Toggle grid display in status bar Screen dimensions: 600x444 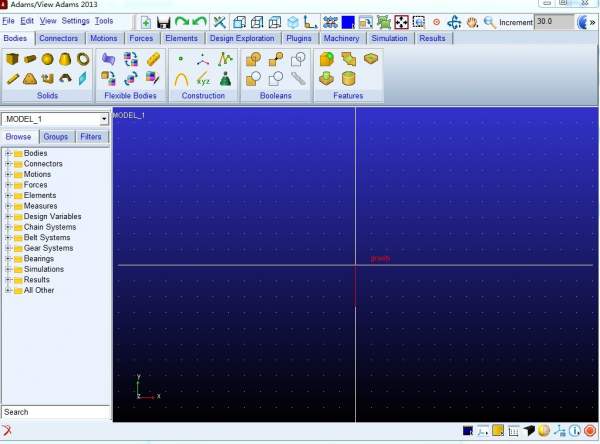pyautogui.click(x=514, y=431)
